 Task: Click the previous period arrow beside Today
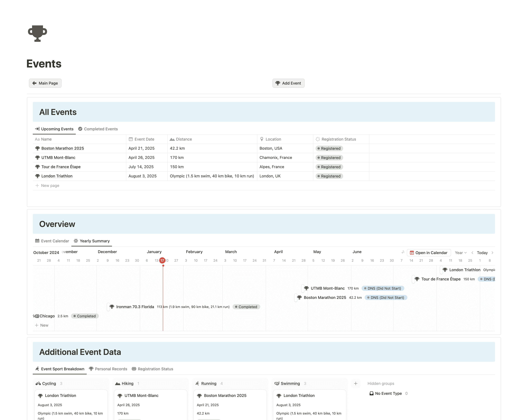[472, 253]
